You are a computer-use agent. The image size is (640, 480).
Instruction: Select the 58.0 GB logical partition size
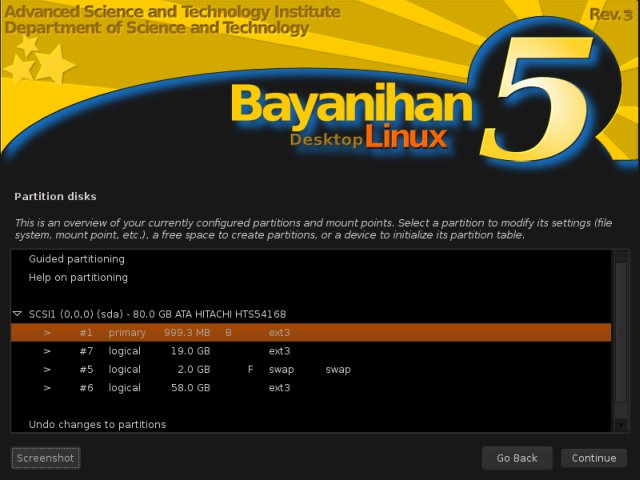pyautogui.click(x=192, y=387)
